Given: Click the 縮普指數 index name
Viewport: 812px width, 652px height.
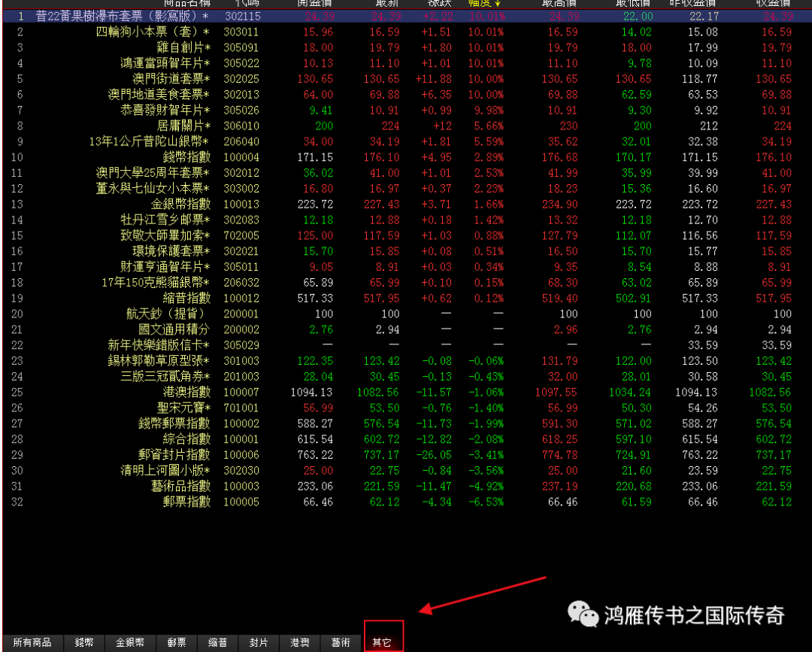Looking at the screenshot, I should [x=186, y=299].
